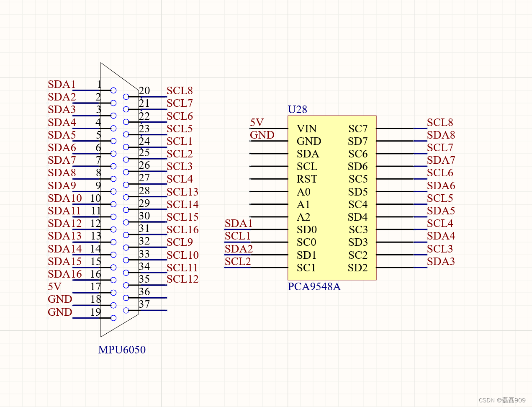Select the SC7 pin of U28
The image size is (532, 407).
tap(358, 129)
